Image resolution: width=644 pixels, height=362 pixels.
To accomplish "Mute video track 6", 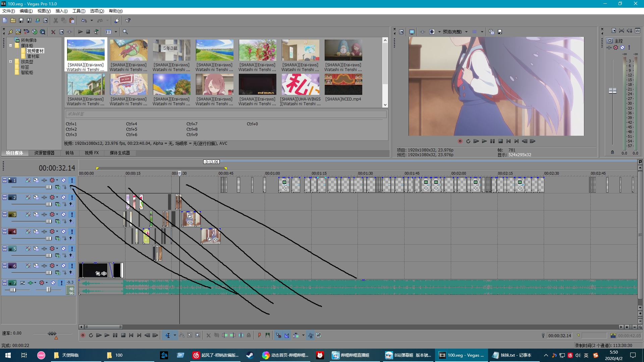I will pos(63,266).
